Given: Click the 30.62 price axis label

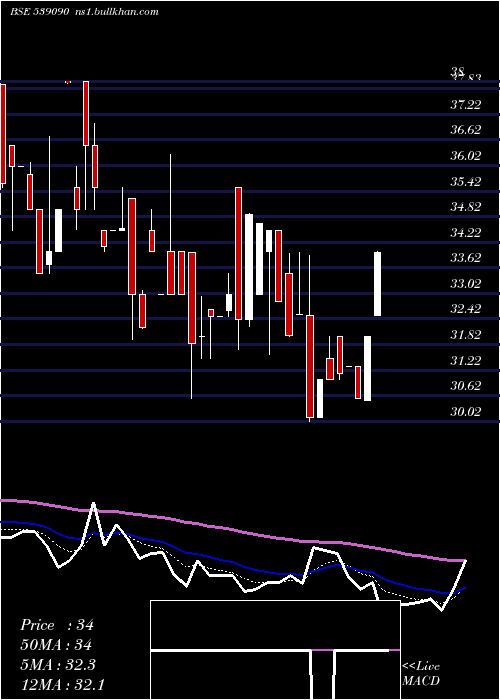Looking at the screenshot, I should click(x=466, y=386).
